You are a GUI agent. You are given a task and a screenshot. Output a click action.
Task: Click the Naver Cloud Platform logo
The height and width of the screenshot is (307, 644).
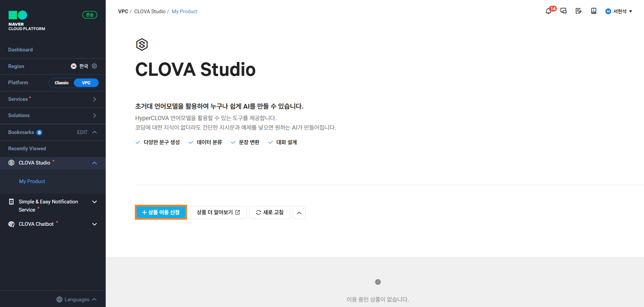click(27, 21)
